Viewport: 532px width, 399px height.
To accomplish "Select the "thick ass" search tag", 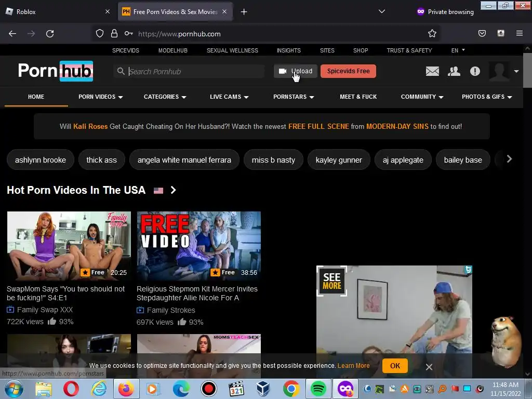I will point(101,160).
